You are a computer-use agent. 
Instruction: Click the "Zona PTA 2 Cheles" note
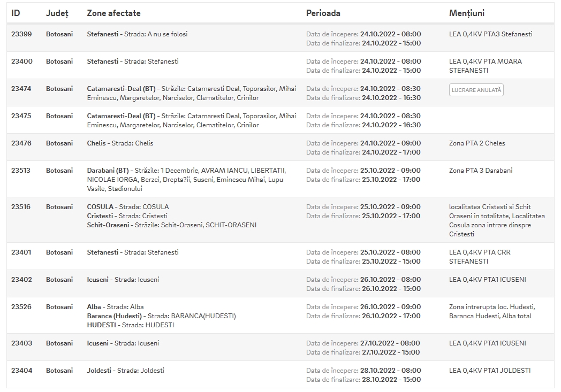pyautogui.click(x=476, y=143)
